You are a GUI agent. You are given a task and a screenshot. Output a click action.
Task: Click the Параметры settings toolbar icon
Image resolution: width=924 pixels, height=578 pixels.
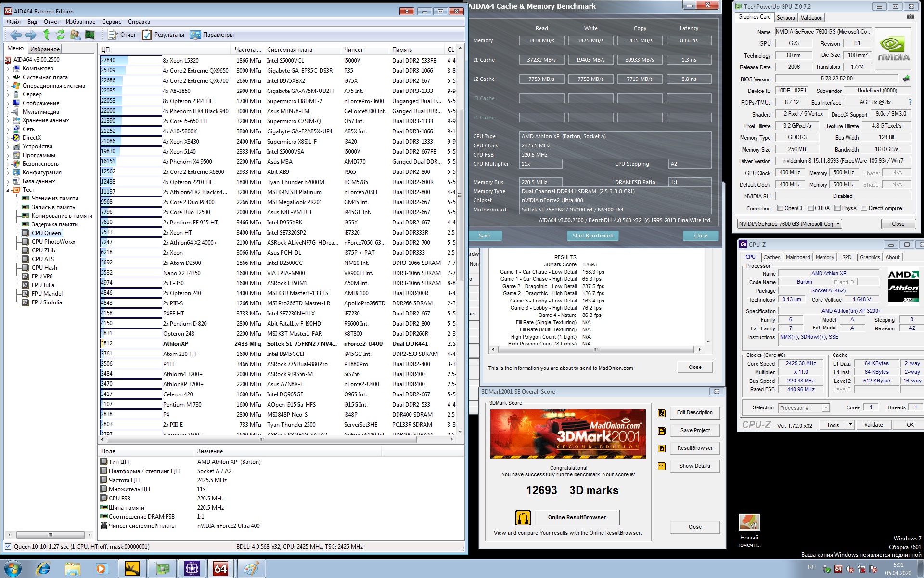pos(195,35)
